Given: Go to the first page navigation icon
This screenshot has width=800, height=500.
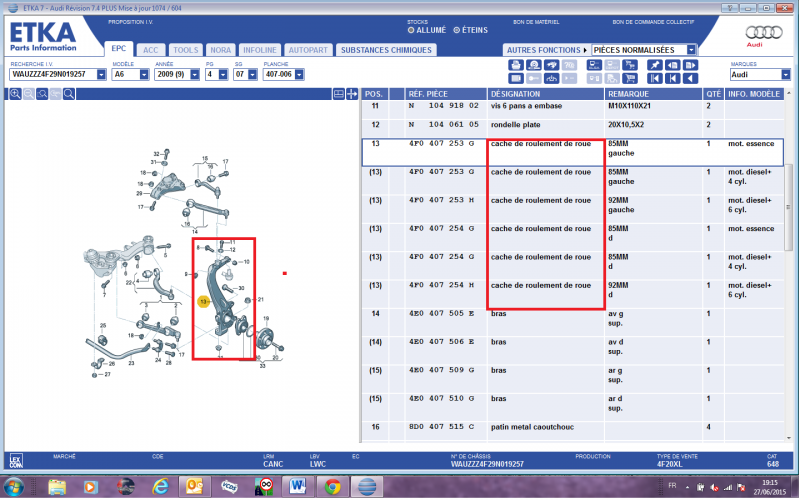Looking at the screenshot, I should click(654, 78).
